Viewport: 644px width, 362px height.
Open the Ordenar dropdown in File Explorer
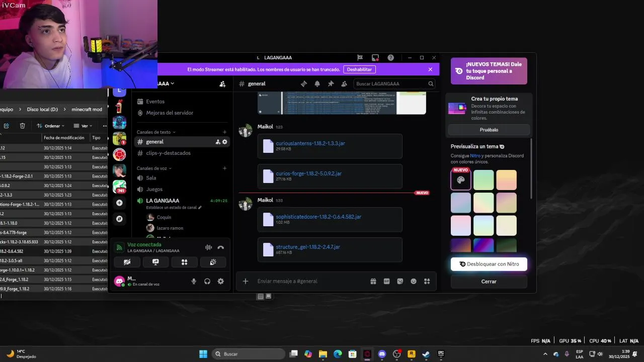pyautogui.click(x=50, y=126)
